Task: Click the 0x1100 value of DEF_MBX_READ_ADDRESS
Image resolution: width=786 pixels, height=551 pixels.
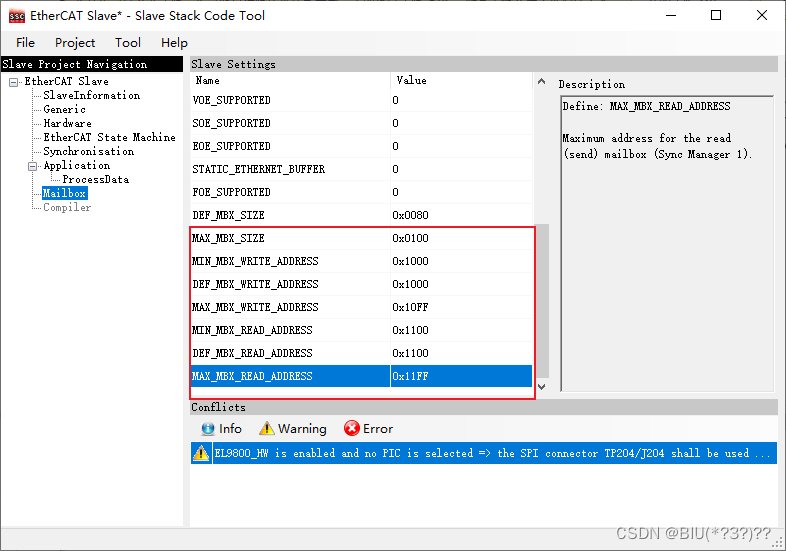Action: click(461, 353)
